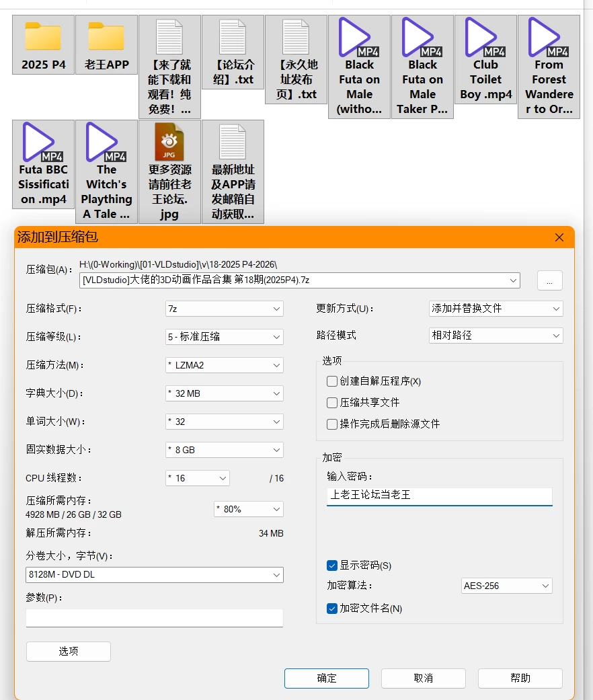Select the Black Futa on Male (witho... MP4
This screenshot has height=700, width=593.
tap(359, 67)
